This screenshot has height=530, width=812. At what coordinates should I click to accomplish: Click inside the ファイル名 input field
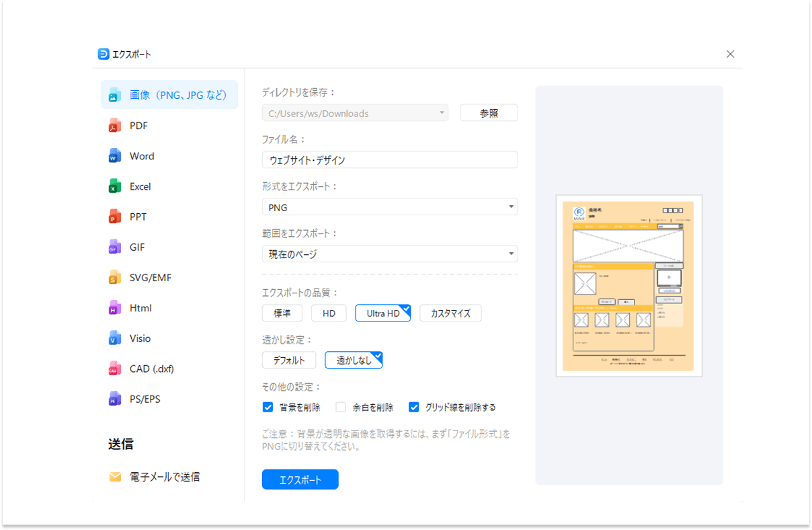tap(390, 159)
